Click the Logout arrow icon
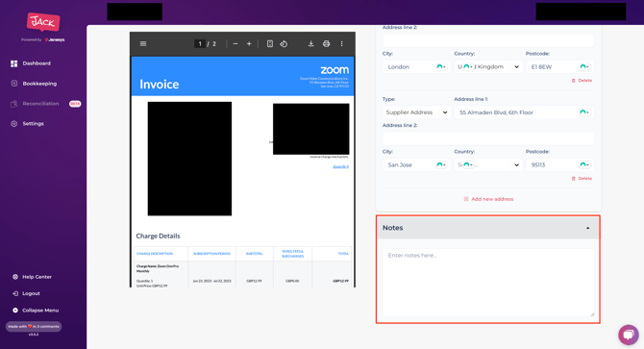644x349 pixels. pyautogui.click(x=15, y=293)
